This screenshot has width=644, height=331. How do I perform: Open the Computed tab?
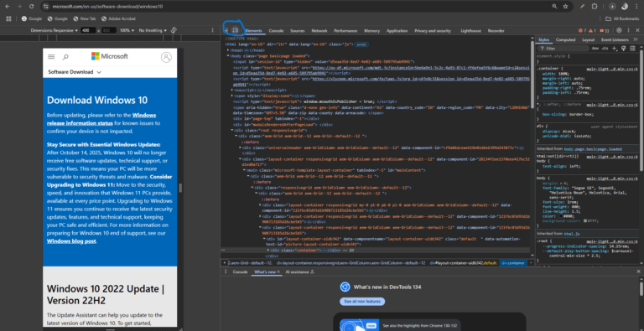coord(565,40)
